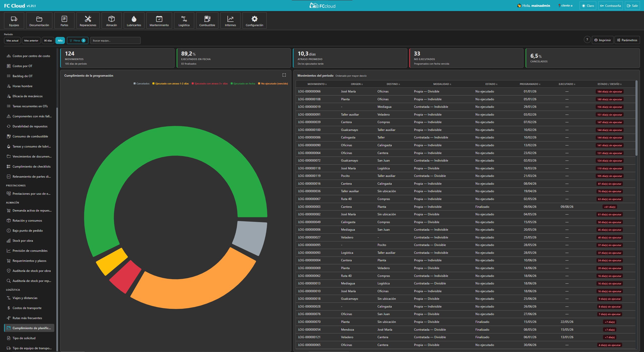
Task: Open the Filtros filter dropdown
Action: (x=77, y=40)
